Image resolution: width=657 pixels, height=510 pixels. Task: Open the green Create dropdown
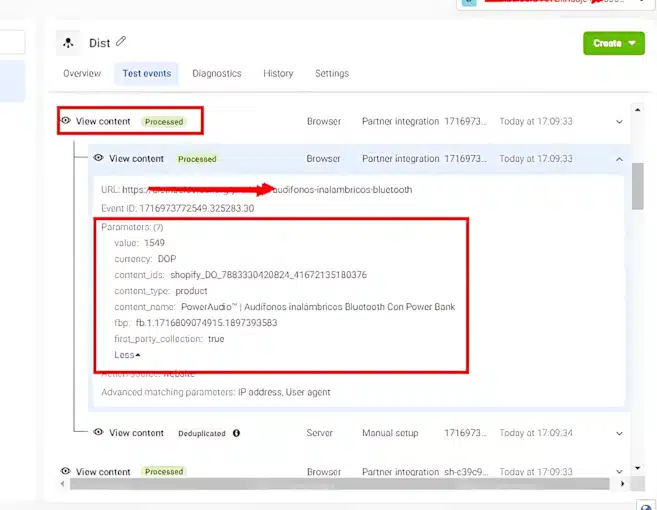[x=614, y=44]
